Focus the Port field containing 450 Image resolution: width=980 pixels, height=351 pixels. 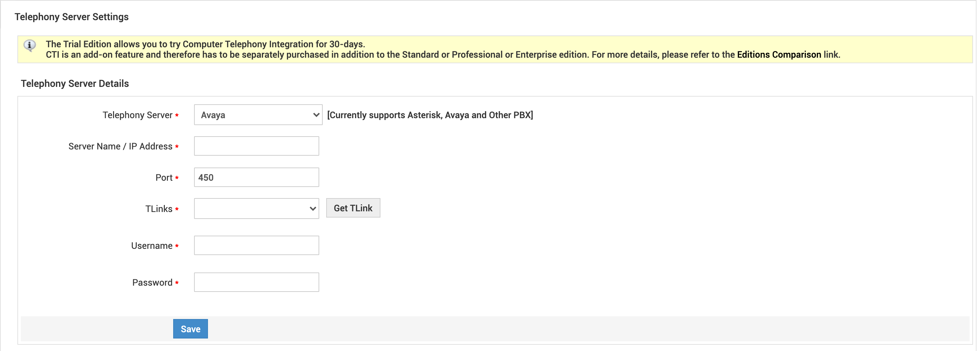click(x=256, y=177)
